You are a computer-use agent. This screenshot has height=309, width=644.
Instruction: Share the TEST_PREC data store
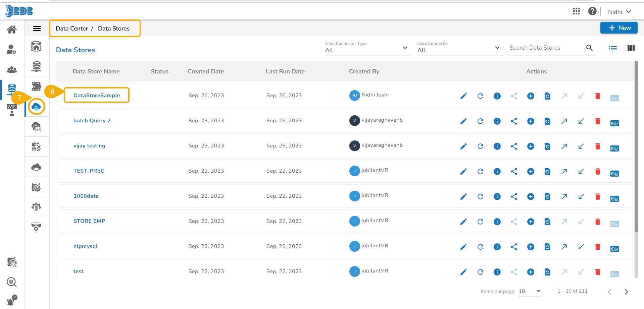514,172
